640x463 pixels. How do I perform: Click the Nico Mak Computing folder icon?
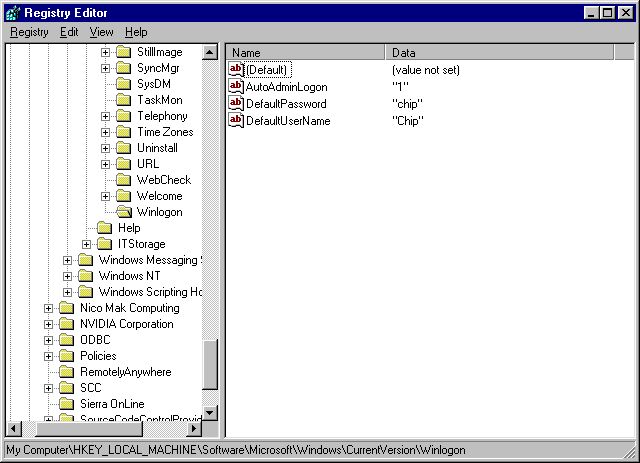(67, 308)
